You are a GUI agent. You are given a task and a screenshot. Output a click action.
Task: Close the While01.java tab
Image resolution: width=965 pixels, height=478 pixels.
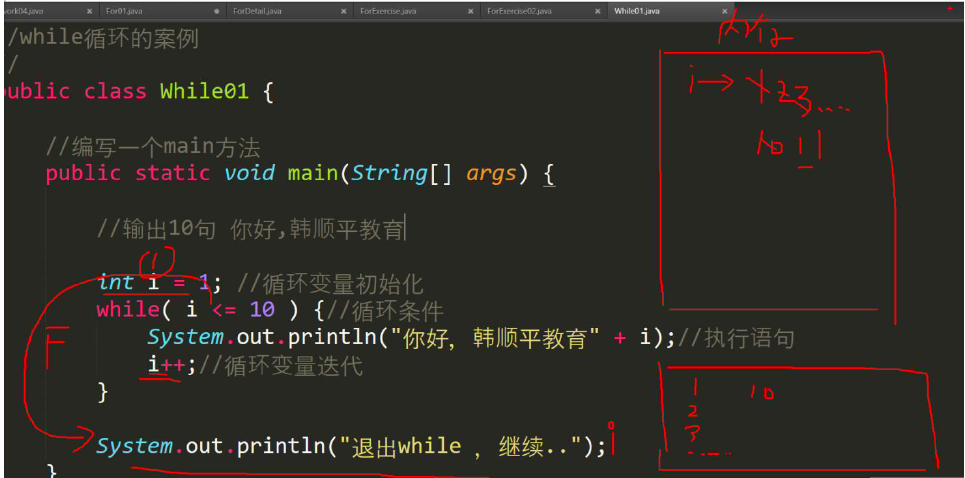point(725,11)
